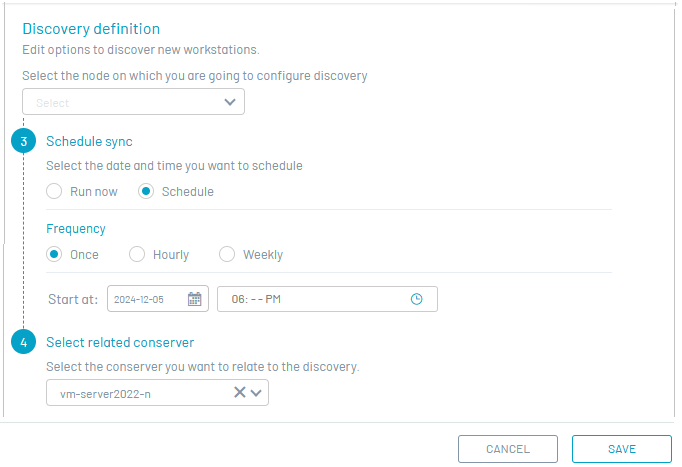Click the clock icon in time field
The image size is (682, 467).
point(417,299)
